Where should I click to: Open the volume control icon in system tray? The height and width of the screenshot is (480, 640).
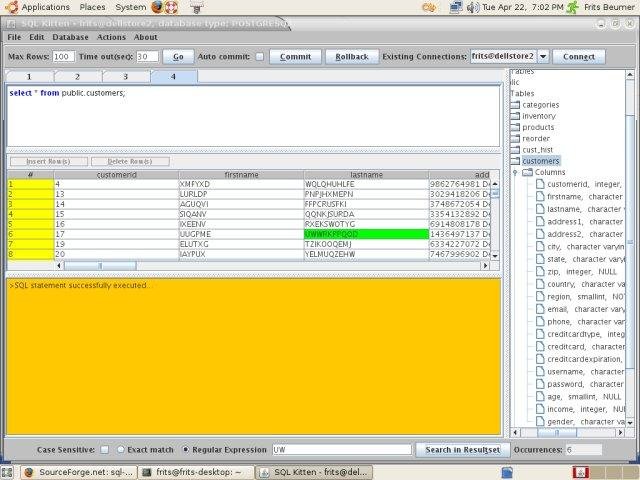pyautogui.click(x=473, y=7)
